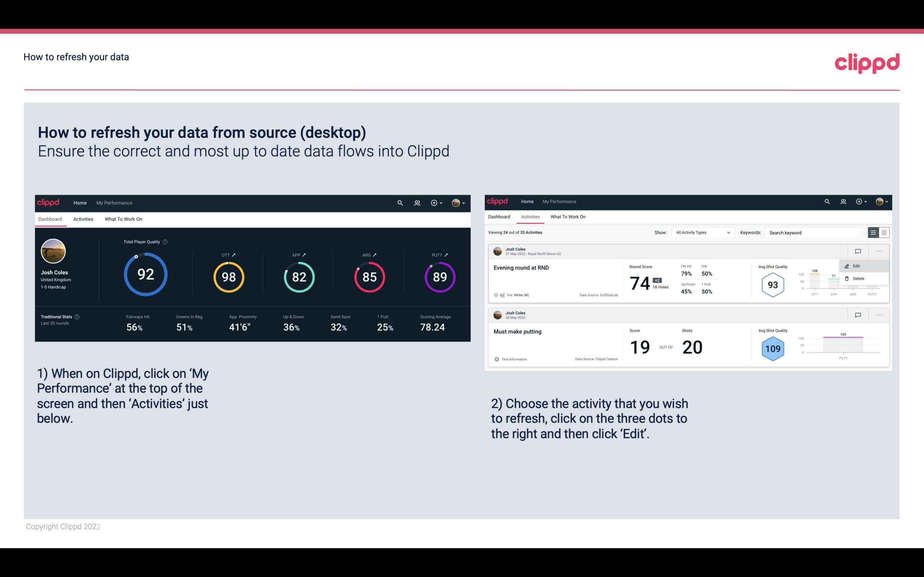Select the What To Work On tab
Viewport: 924px width, 577px height.
pos(123,219)
